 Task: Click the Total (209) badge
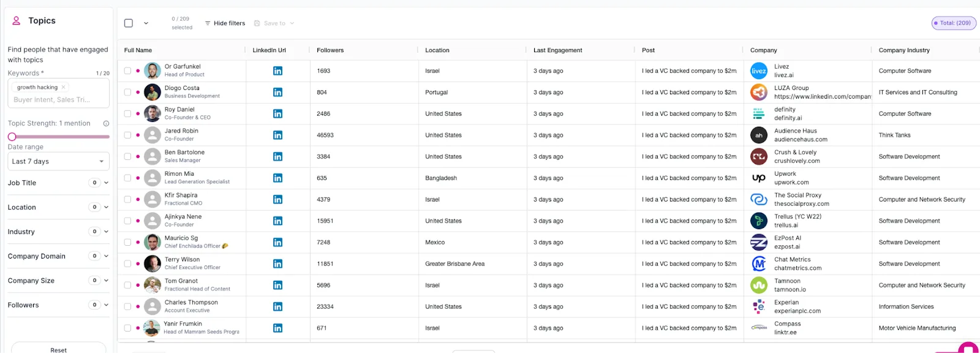coord(954,23)
